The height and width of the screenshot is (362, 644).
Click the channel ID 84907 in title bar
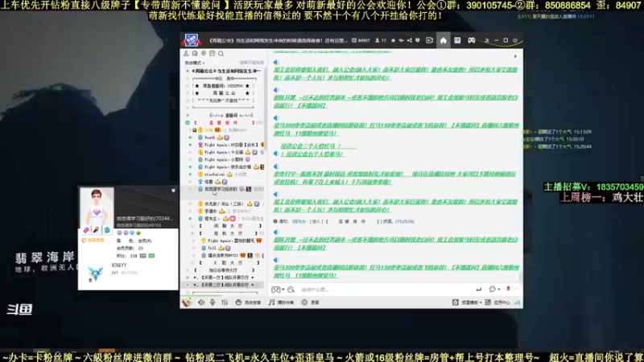coord(361,40)
